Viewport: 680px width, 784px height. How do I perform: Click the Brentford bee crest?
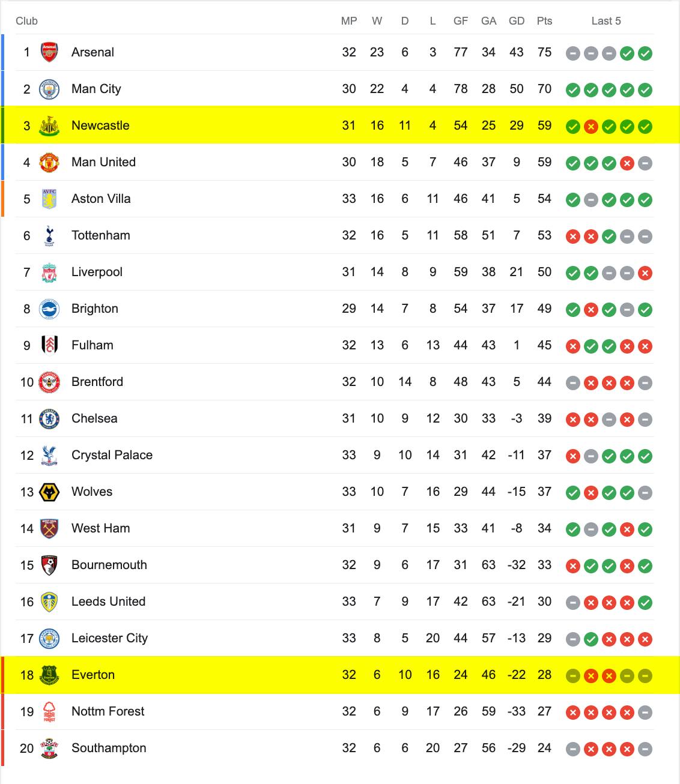pyautogui.click(x=49, y=382)
